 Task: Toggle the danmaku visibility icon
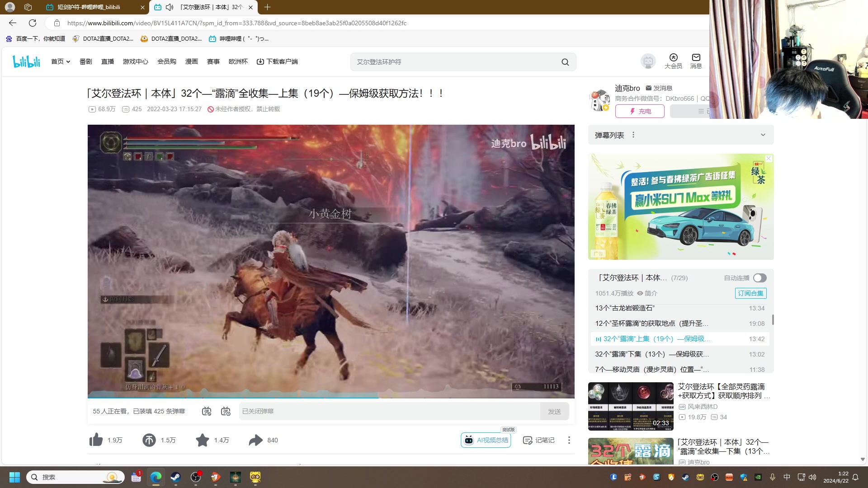tap(207, 411)
